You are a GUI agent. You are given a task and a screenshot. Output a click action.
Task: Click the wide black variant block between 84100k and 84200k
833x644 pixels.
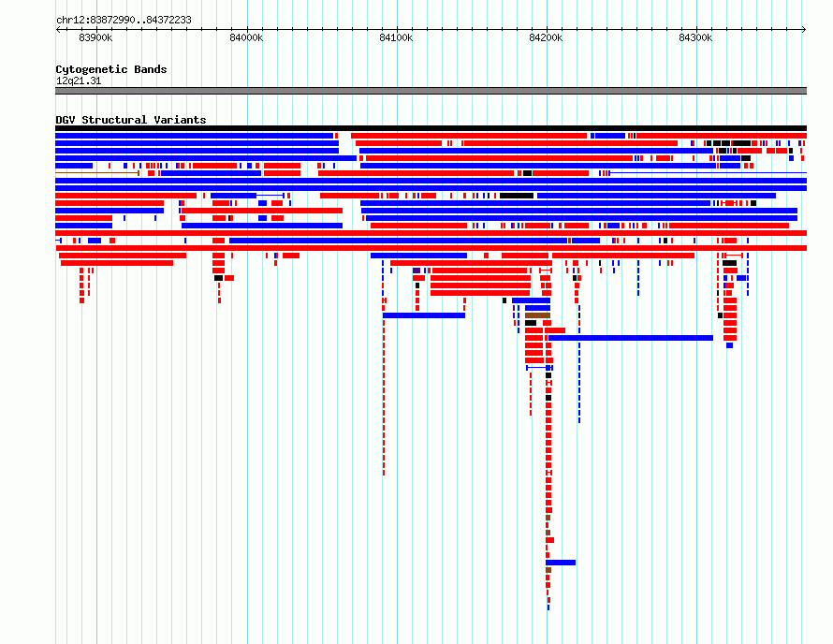(x=517, y=196)
